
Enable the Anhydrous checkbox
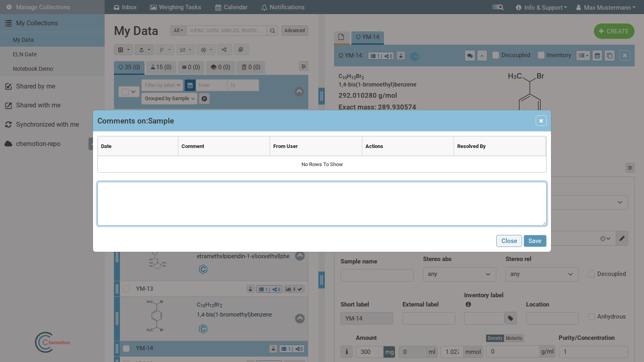591,317
